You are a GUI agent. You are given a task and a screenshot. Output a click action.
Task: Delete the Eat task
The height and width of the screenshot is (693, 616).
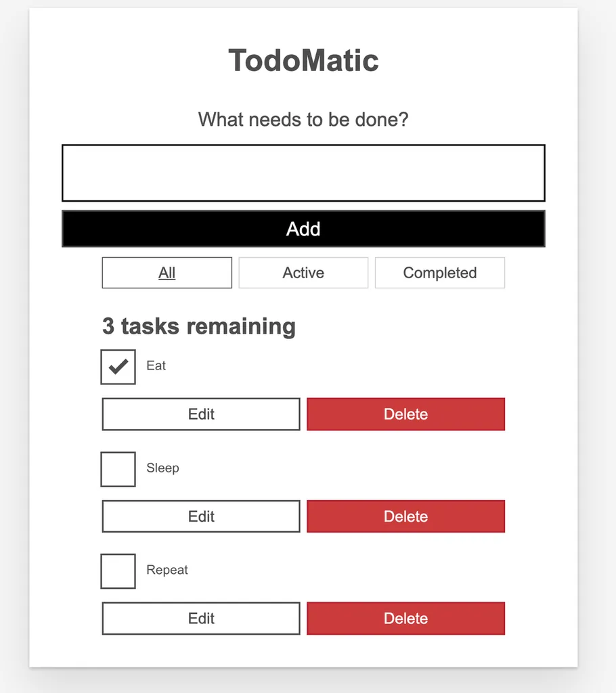point(405,414)
